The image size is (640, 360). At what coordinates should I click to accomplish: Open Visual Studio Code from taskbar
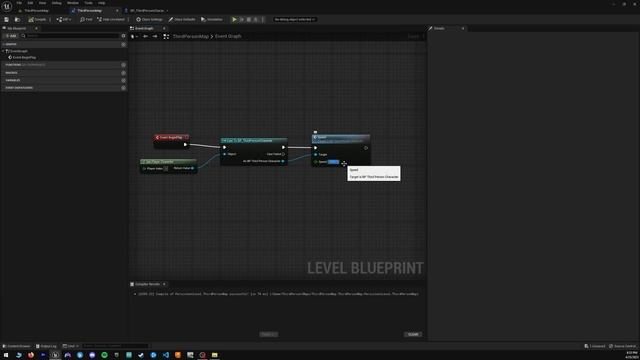pos(166,355)
